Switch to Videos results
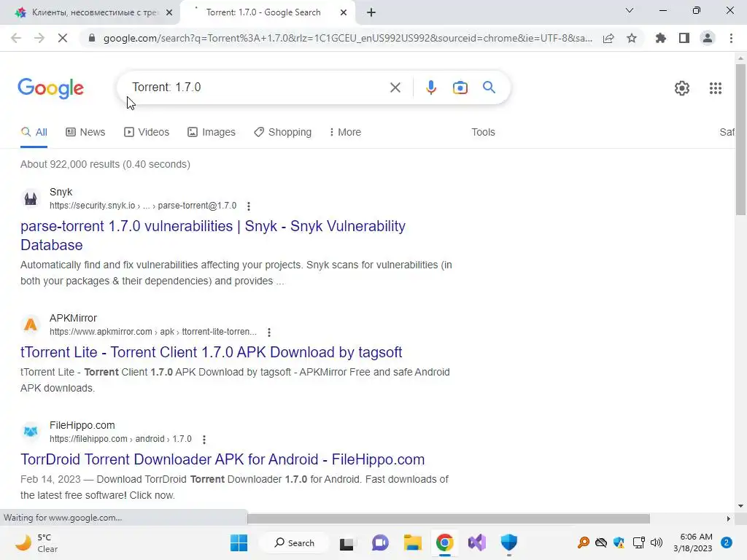The image size is (747, 560). click(x=146, y=132)
